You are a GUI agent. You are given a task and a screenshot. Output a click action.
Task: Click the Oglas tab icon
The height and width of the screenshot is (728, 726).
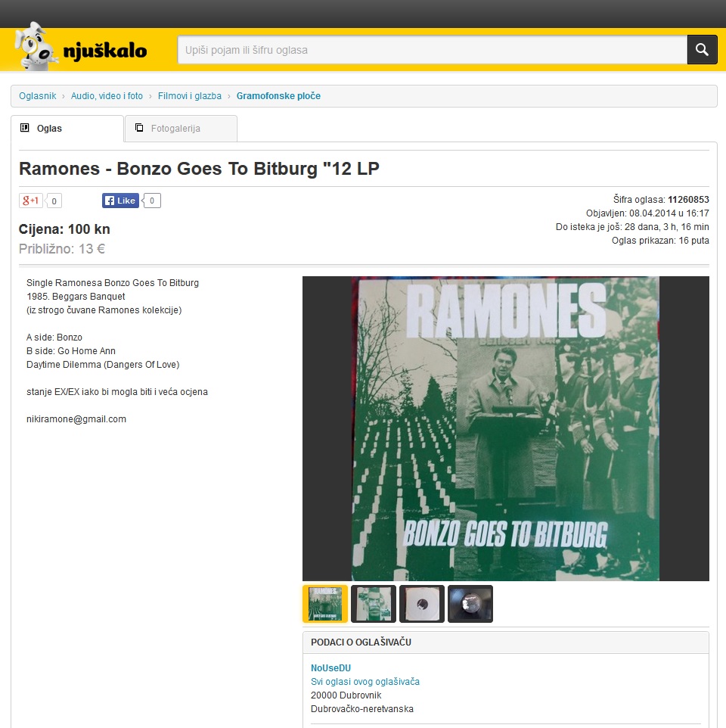(25, 128)
